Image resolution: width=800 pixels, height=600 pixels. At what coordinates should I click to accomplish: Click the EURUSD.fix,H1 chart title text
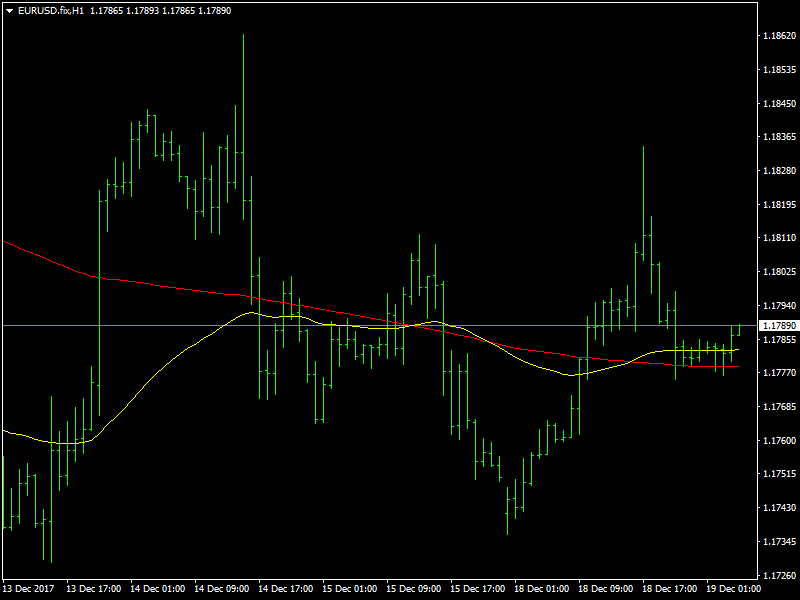coord(51,11)
